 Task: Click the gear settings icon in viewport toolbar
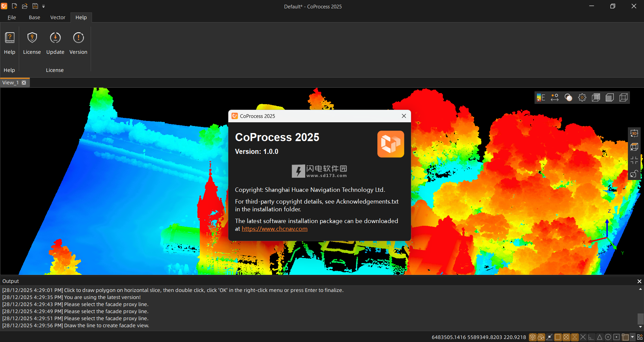(582, 98)
